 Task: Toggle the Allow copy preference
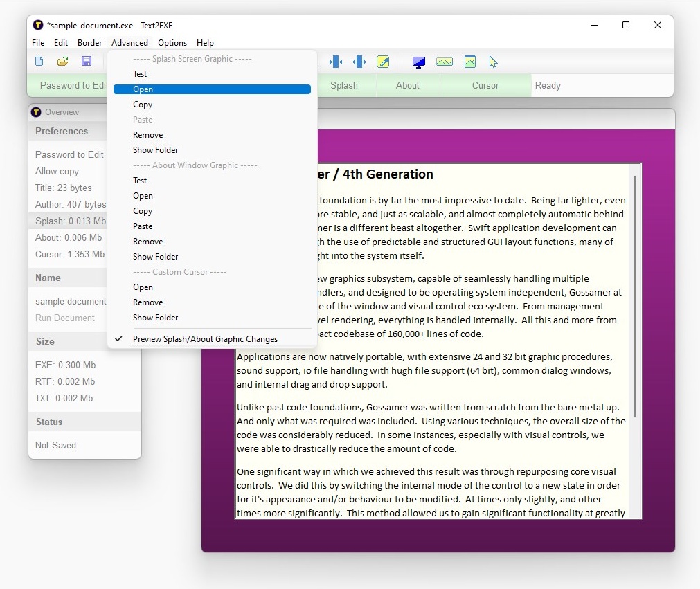coord(57,171)
